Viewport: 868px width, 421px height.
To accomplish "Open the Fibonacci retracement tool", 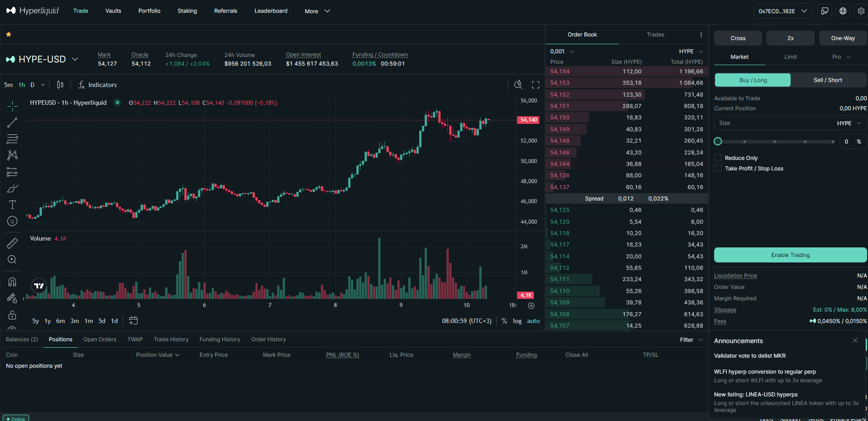I will [x=12, y=139].
